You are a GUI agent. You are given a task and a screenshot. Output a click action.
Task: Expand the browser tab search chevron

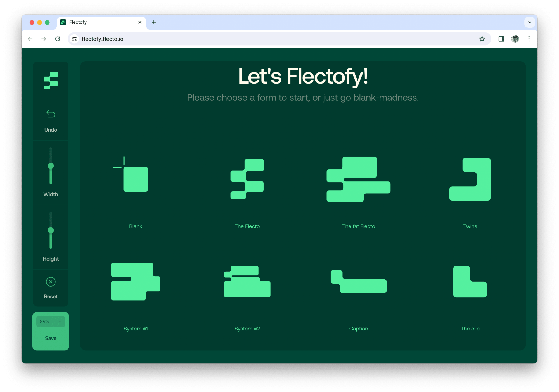[529, 22]
